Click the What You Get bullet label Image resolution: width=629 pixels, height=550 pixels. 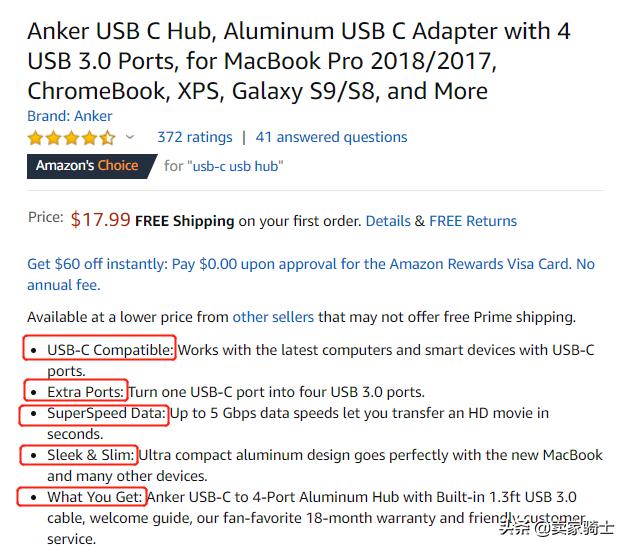95,497
